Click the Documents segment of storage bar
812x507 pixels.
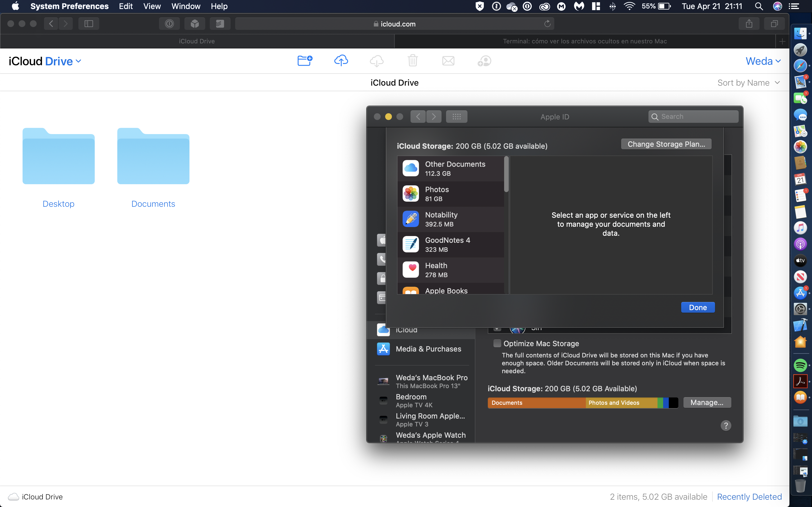pos(536,403)
